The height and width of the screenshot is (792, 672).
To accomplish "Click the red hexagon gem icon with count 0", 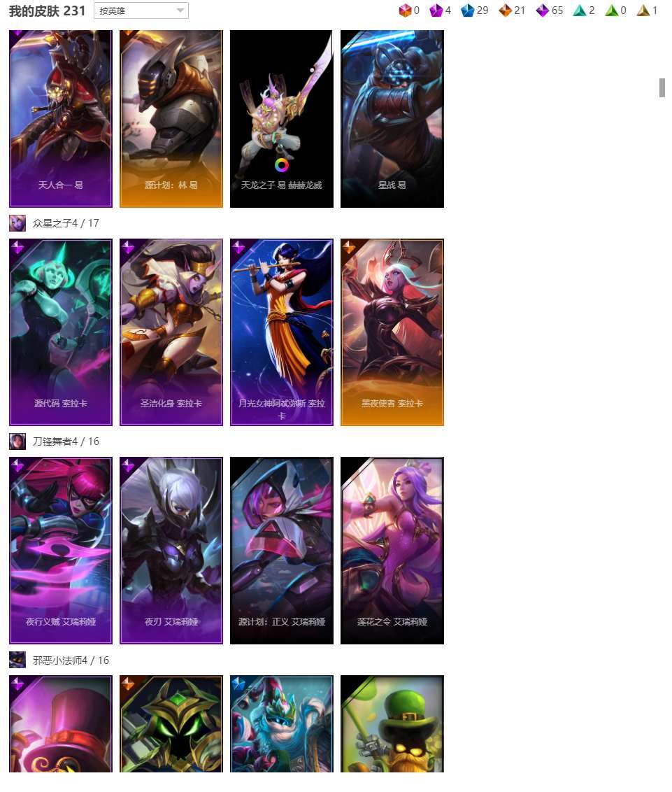I will click(x=405, y=10).
